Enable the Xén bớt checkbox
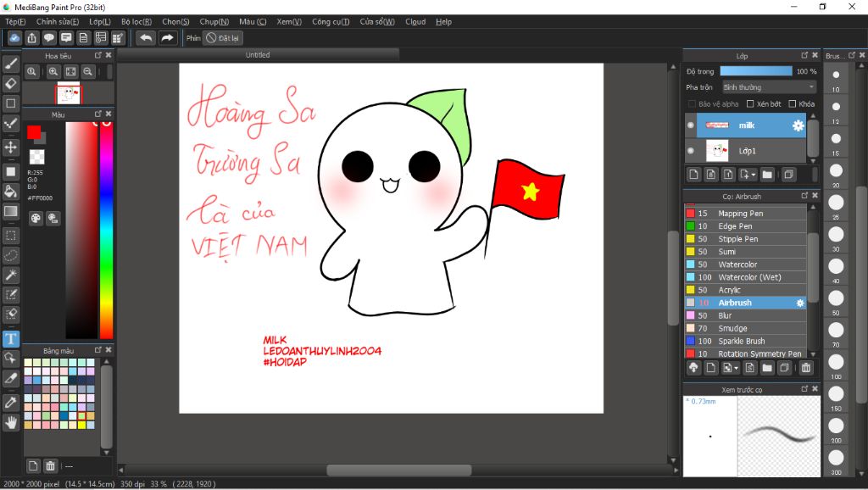868x490 pixels. pyautogui.click(x=750, y=103)
